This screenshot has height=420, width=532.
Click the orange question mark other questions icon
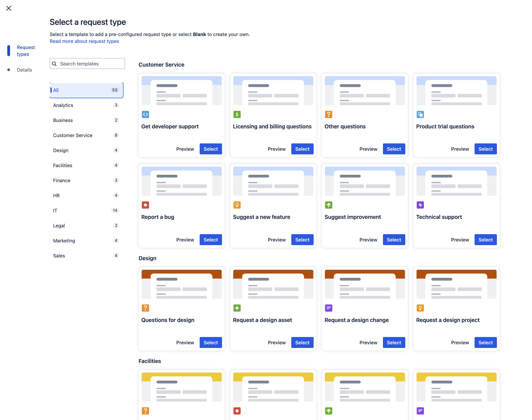(x=329, y=114)
